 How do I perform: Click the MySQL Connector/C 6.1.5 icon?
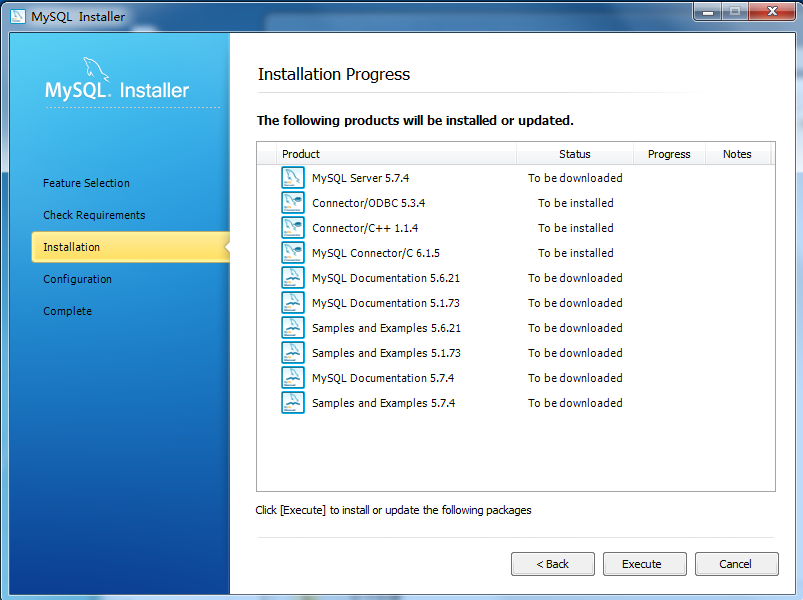click(x=293, y=253)
